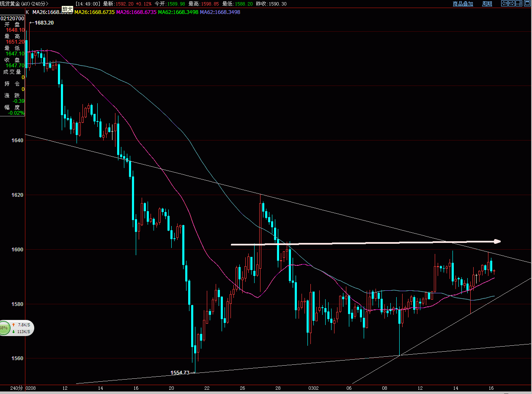This screenshot has height=394, width=532.
Task: Click the 现货黄金(AU)<240分> title
Action: [24, 3]
